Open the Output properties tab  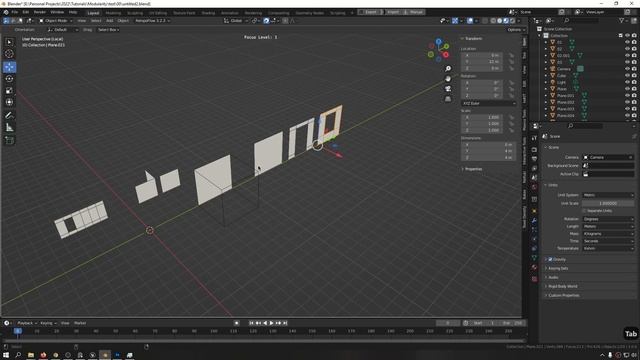pyautogui.click(x=534, y=159)
